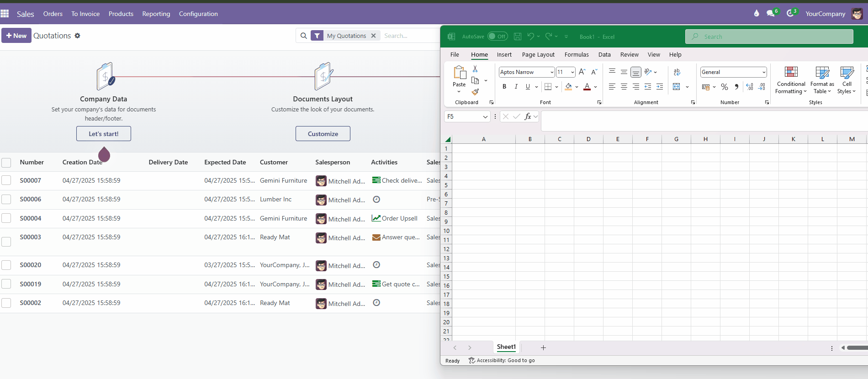Check the checkbox for quotation S00019
The image size is (868, 379).
(6, 284)
